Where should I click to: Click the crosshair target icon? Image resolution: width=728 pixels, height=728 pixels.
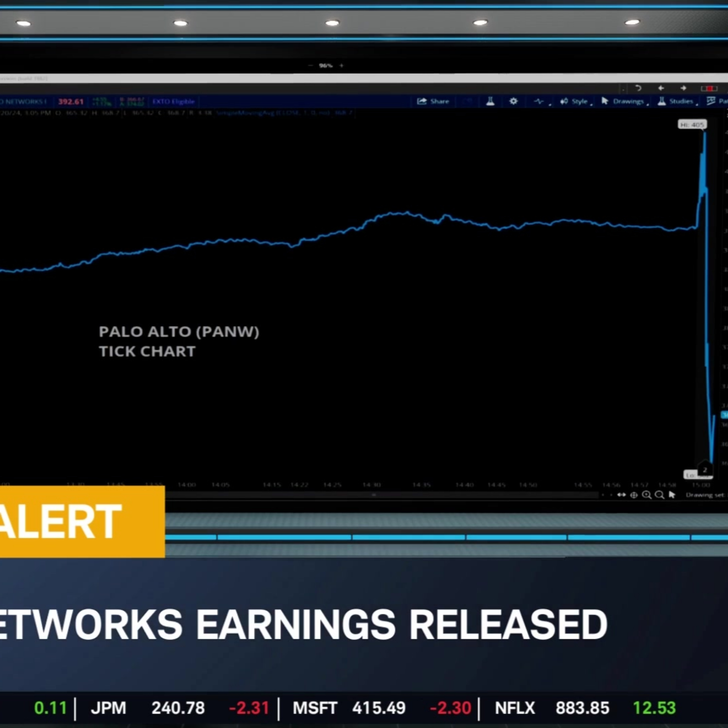click(634, 495)
